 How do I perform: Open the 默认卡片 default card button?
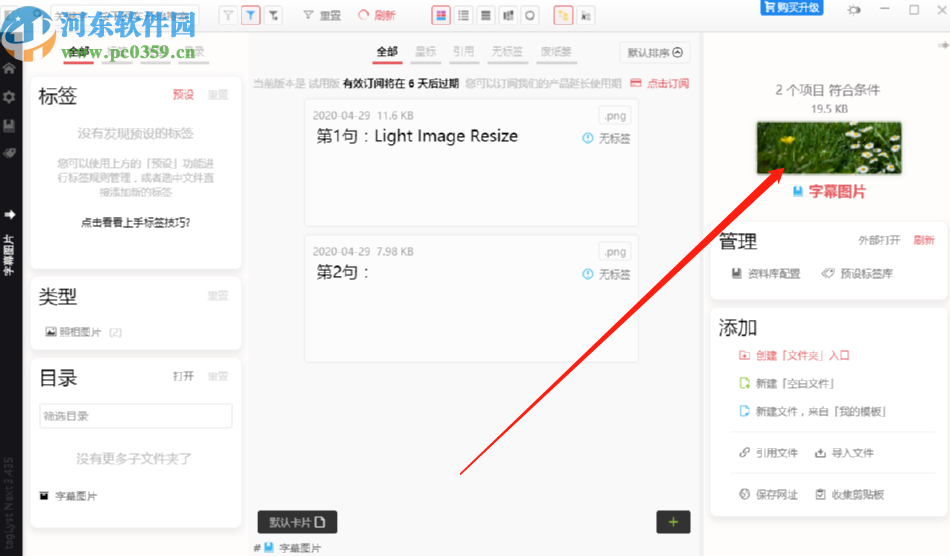[297, 522]
